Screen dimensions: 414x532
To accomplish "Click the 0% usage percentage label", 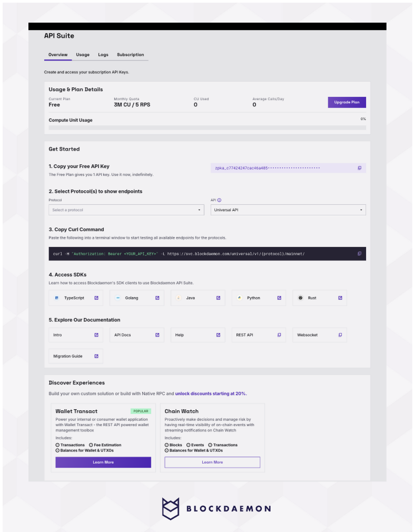I will pyautogui.click(x=363, y=119).
